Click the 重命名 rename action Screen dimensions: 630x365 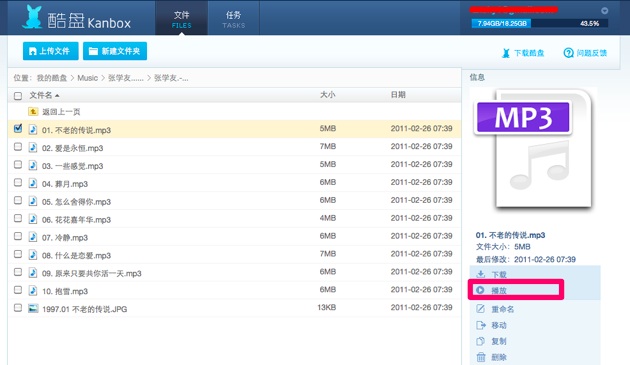[503, 309]
